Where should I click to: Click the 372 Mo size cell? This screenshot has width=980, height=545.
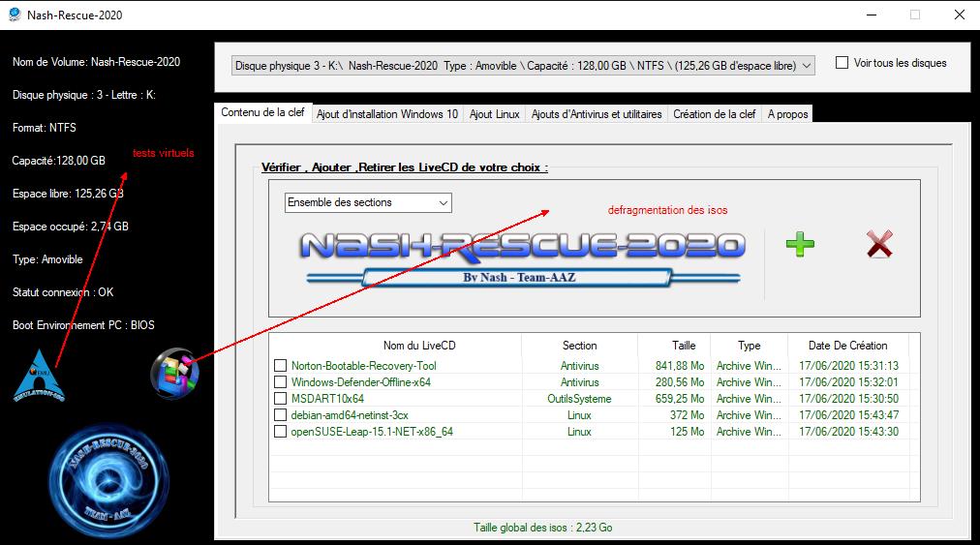(x=687, y=415)
